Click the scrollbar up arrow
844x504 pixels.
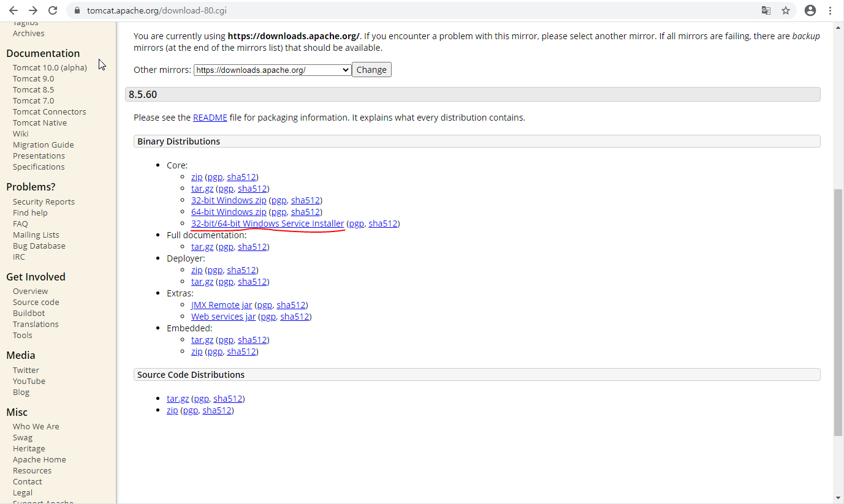tap(838, 28)
